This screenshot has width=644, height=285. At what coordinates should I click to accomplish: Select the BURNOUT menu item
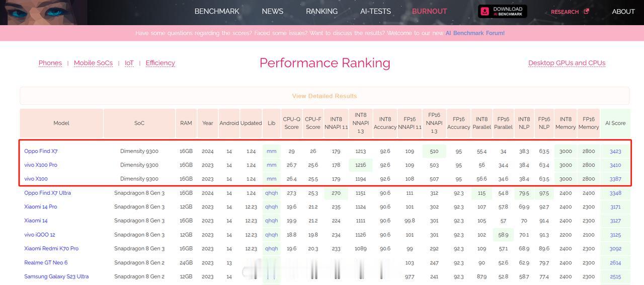point(429,11)
